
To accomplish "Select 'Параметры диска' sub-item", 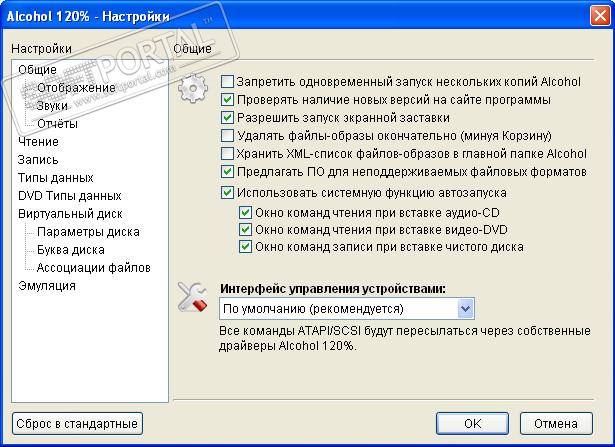I will click(x=88, y=232).
